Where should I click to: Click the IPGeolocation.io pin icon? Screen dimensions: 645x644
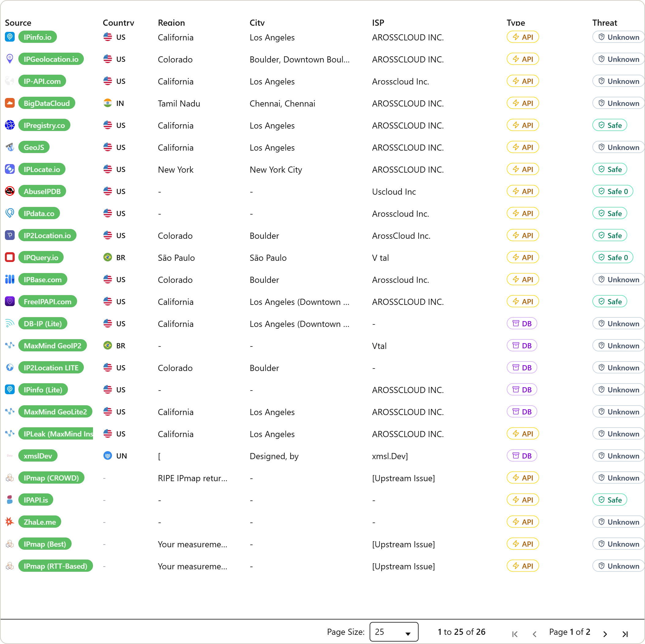point(10,59)
